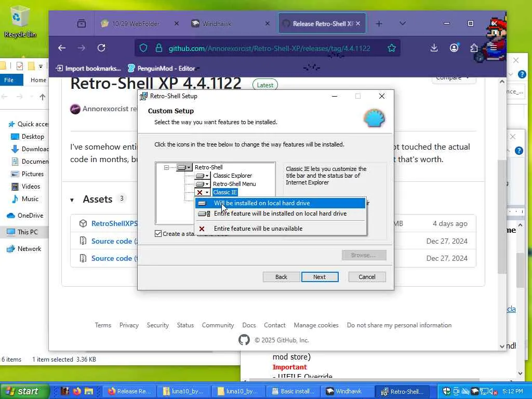Close the Release Retro-Shell XP tab
532x399 pixels.
(358, 23)
